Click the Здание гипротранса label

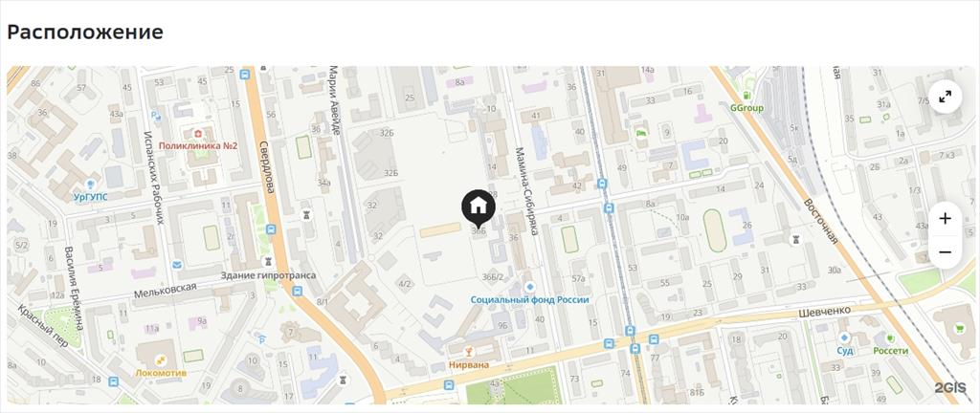269,275
